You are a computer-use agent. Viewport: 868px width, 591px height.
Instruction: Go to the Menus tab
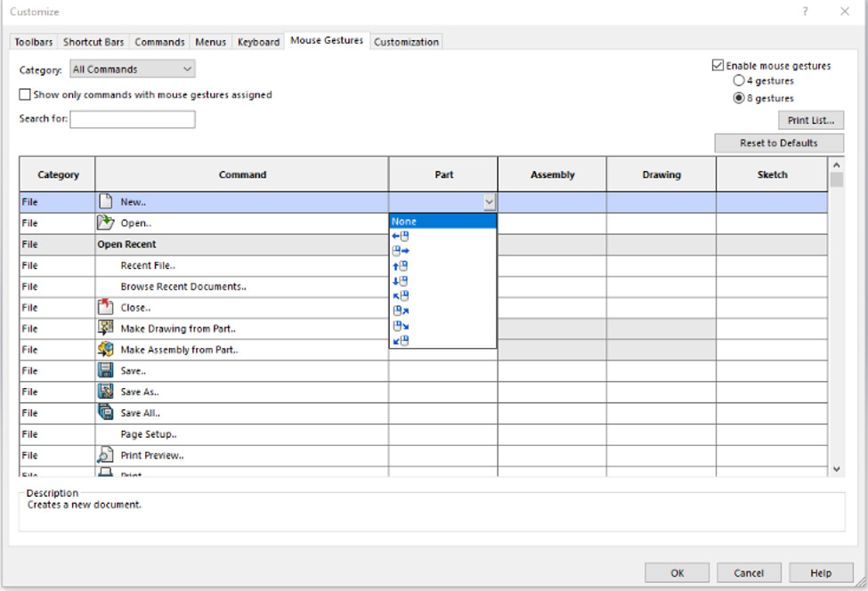tap(210, 42)
